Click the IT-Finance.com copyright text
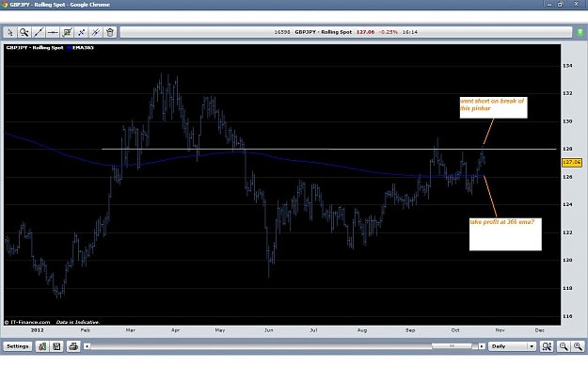This screenshot has width=588, height=368. click(x=27, y=322)
